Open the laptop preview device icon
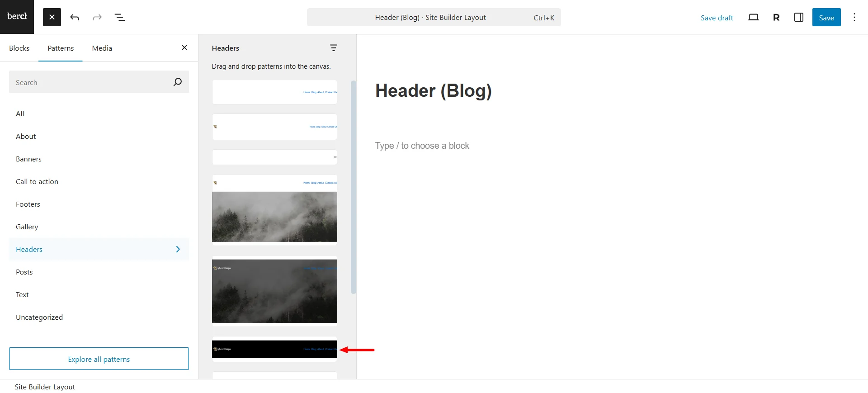 point(753,17)
